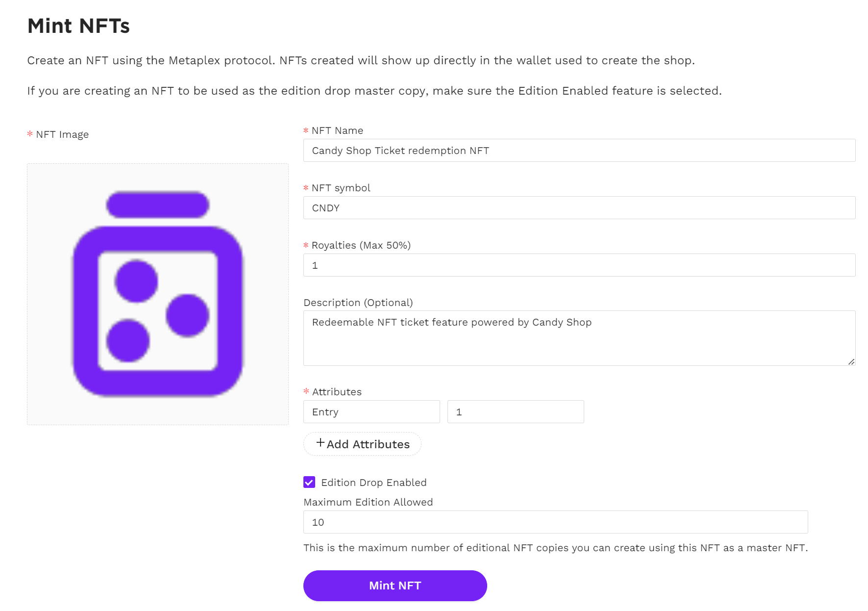Click the NFT symbol field label
Screen dimensions: 868x611
pos(341,188)
